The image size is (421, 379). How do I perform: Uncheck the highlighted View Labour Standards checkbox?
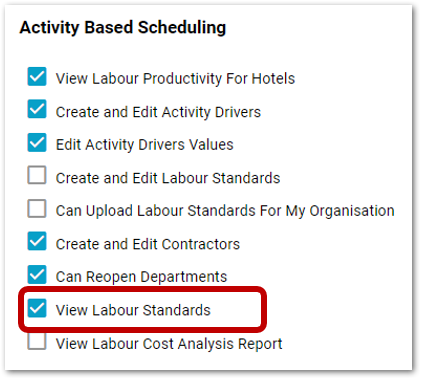tap(37, 308)
